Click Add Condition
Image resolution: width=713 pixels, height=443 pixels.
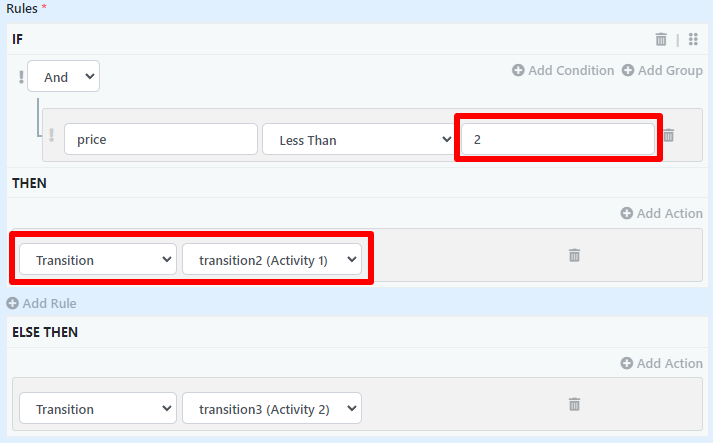563,70
